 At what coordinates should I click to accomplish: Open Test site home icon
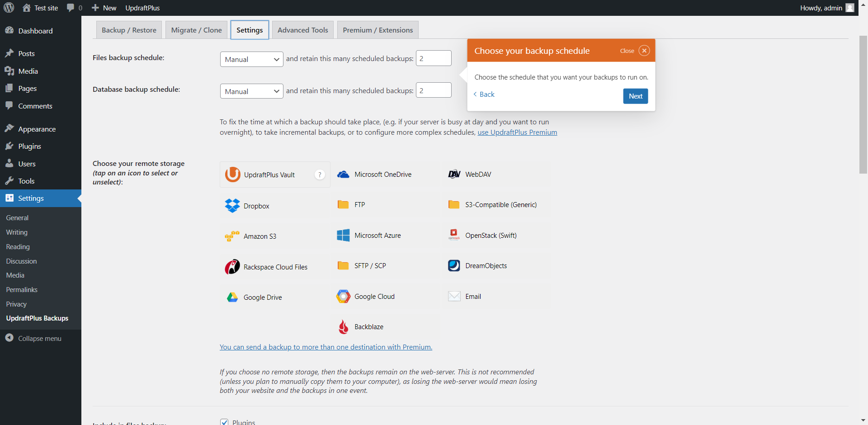click(27, 8)
